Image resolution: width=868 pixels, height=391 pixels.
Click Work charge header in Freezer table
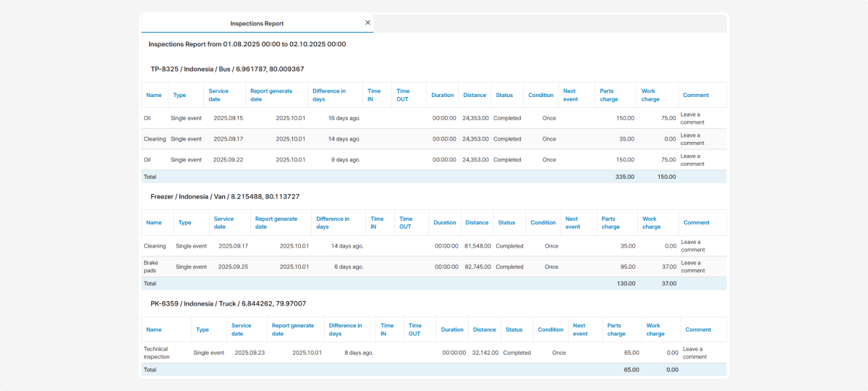(x=651, y=222)
